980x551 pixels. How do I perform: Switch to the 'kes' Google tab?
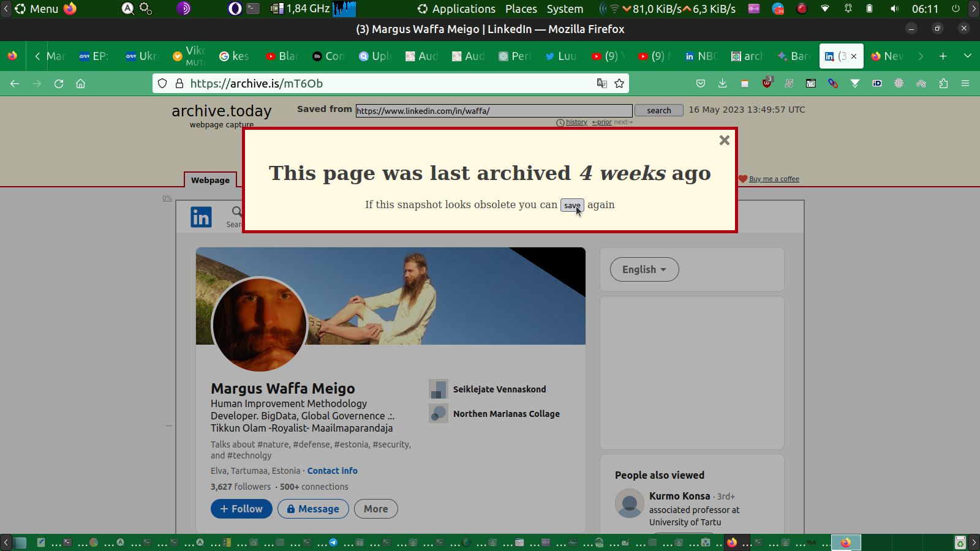(234, 56)
